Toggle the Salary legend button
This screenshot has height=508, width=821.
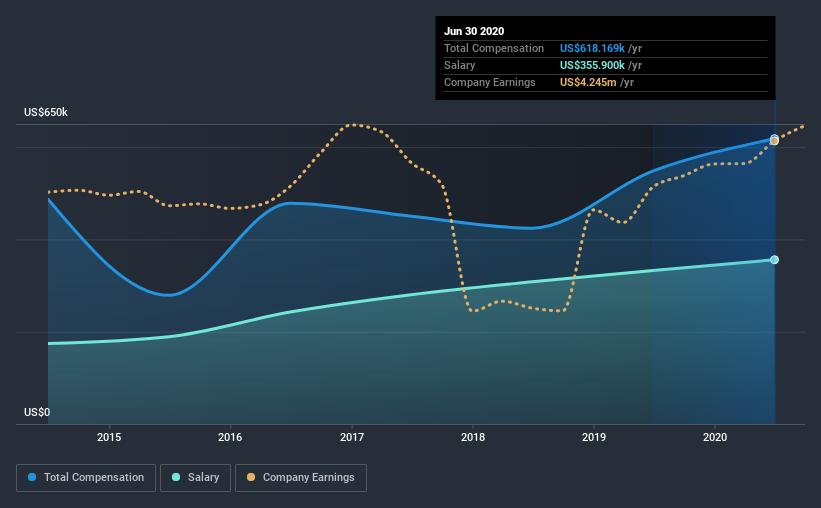[x=195, y=478]
